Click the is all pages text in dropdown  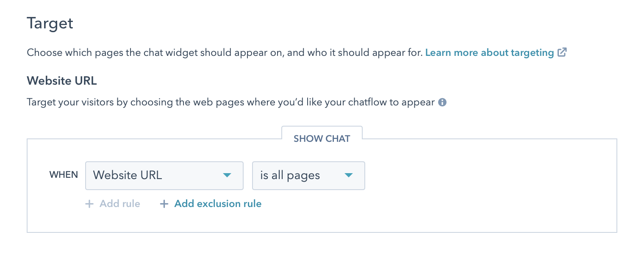tap(290, 175)
